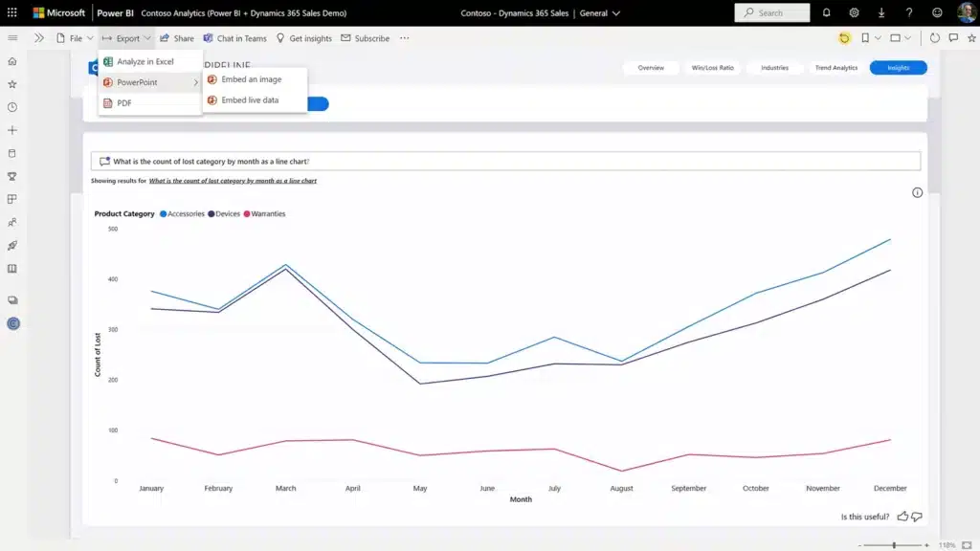Open the bookmarks dropdown
This screenshot has width=980, height=551.
(871, 38)
